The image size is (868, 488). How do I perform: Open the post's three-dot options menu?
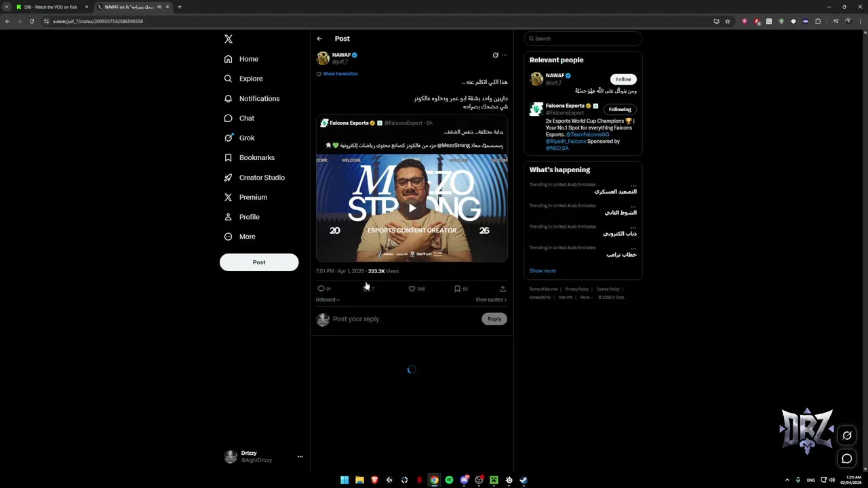[x=504, y=55]
